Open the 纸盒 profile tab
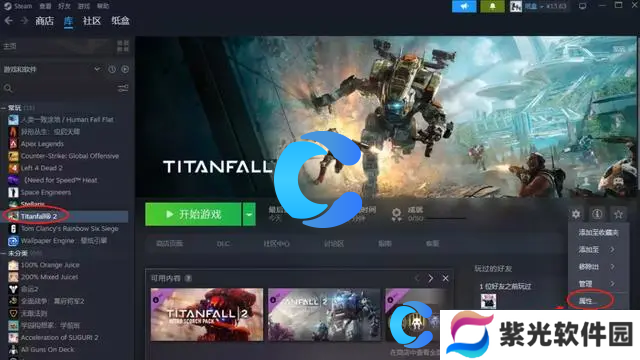 (x=120, y=21)
